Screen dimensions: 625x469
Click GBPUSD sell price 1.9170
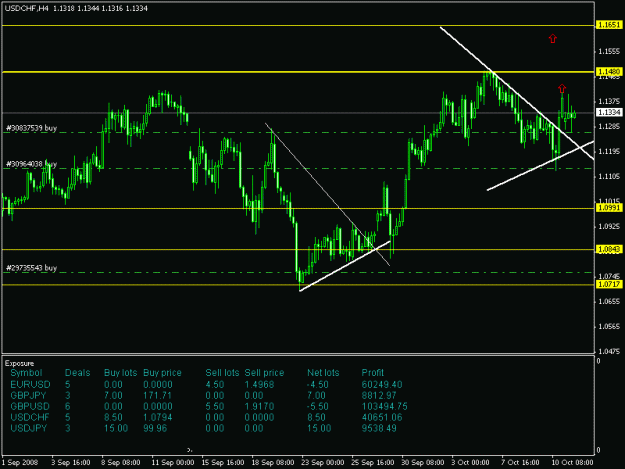click(x=259, y=406)
